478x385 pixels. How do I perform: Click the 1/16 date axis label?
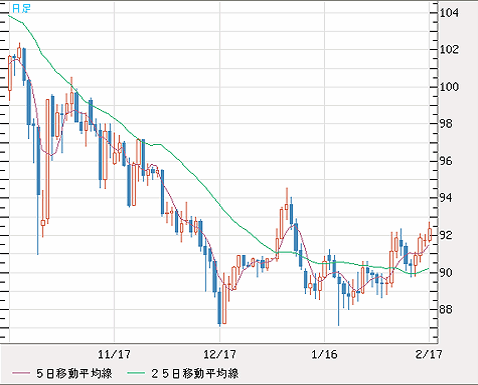click(324, 354)
